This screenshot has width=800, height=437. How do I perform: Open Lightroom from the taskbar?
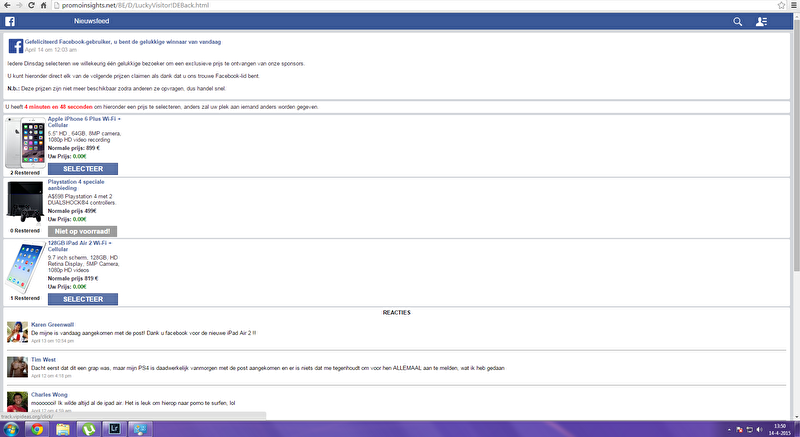[114, 429]
